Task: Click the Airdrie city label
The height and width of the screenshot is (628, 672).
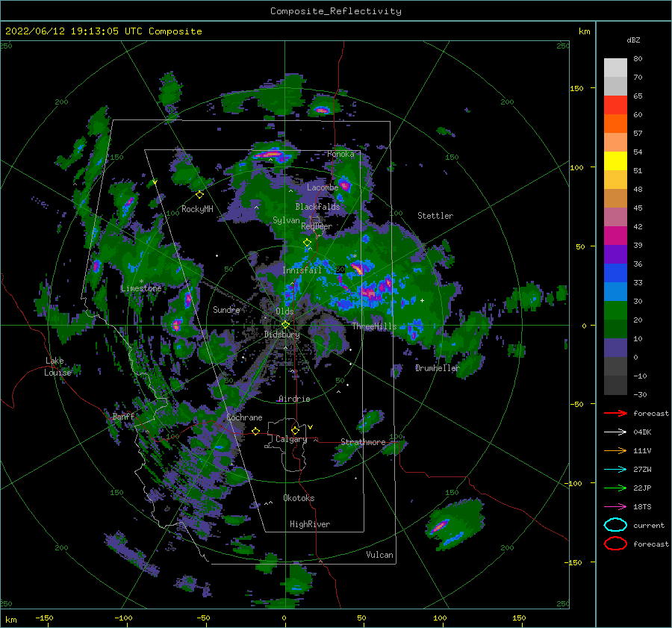Action: pos(294,399)
